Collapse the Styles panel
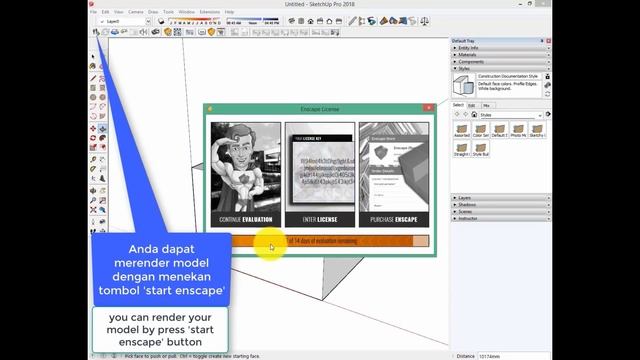This screenshot has width=640, height=360. pos(501,69)
